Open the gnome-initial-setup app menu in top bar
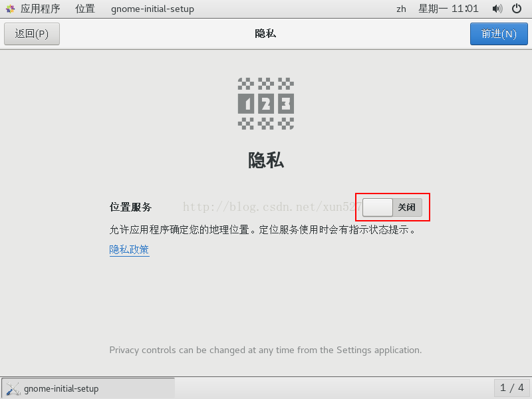Viewport: 532px width, 399px height. [x=153, y=9]
